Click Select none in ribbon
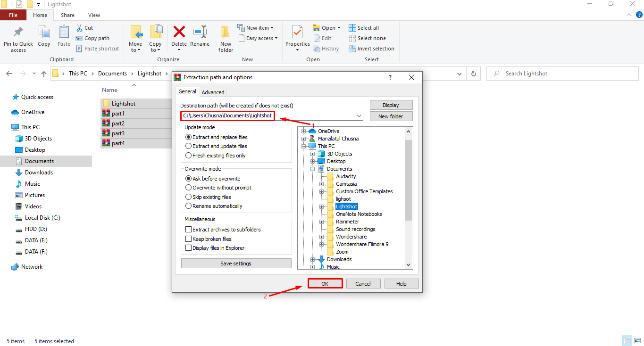 (367, 38)
